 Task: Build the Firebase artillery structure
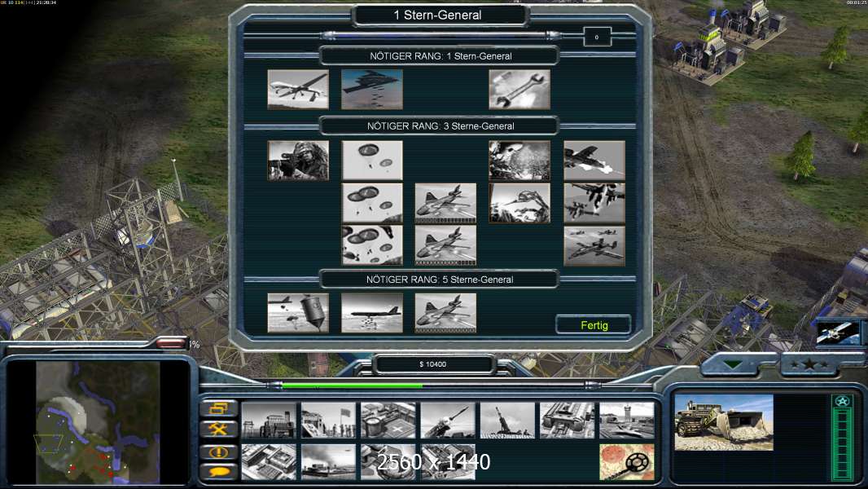point(507,421)
